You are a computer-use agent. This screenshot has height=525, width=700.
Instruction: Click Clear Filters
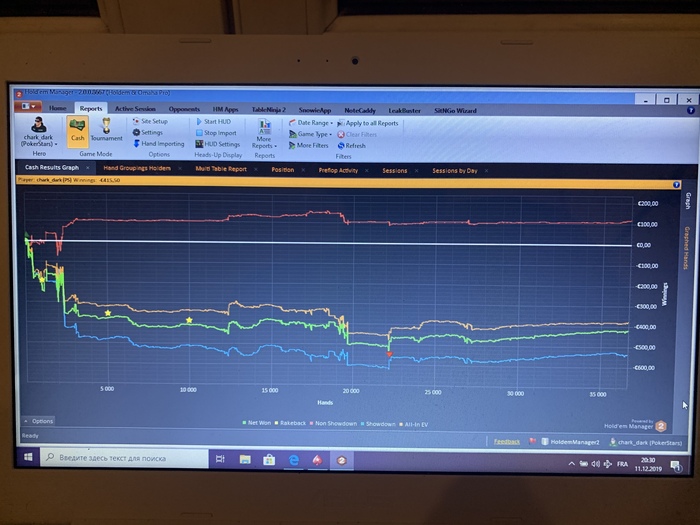point(357,134)
